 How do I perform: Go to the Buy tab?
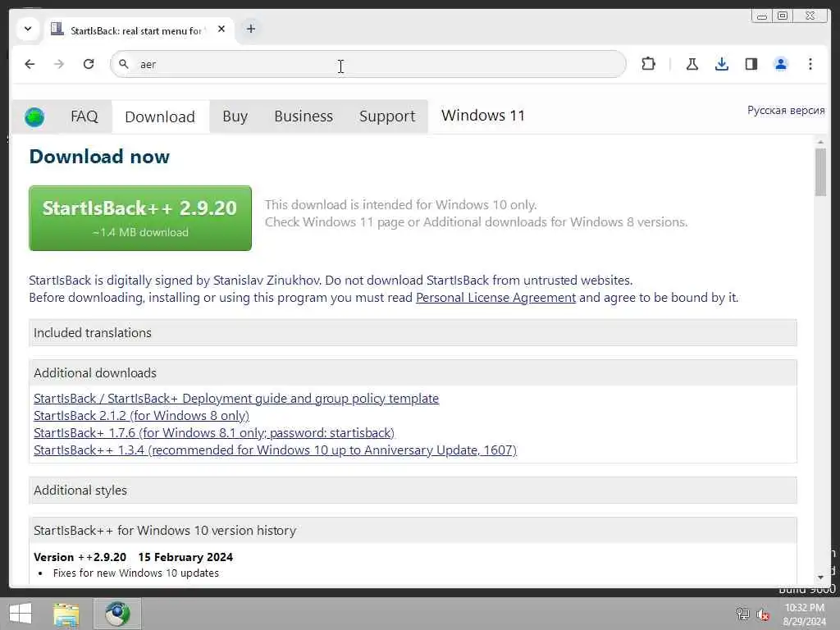pyautogui.click(x=235, y=116)
